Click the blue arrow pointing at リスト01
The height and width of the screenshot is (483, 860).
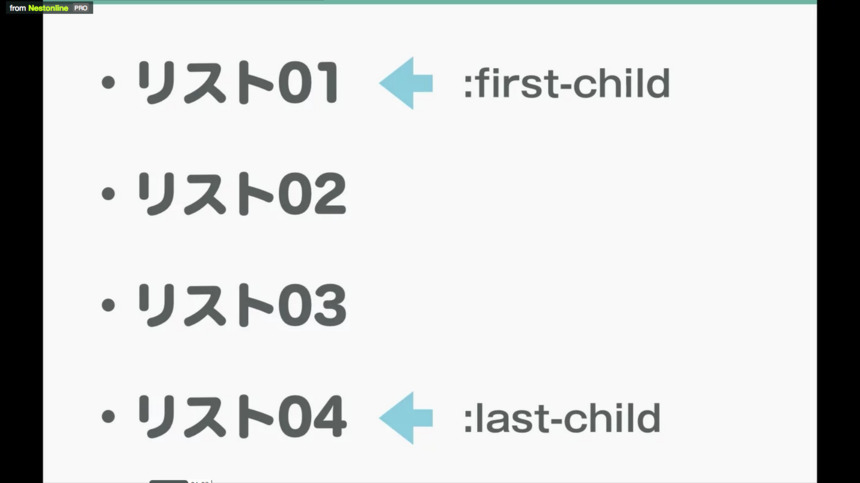[406, 83]
